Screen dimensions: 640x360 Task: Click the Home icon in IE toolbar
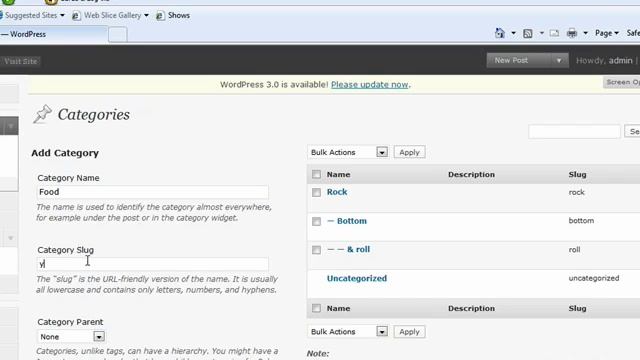(x=500, y=33)
